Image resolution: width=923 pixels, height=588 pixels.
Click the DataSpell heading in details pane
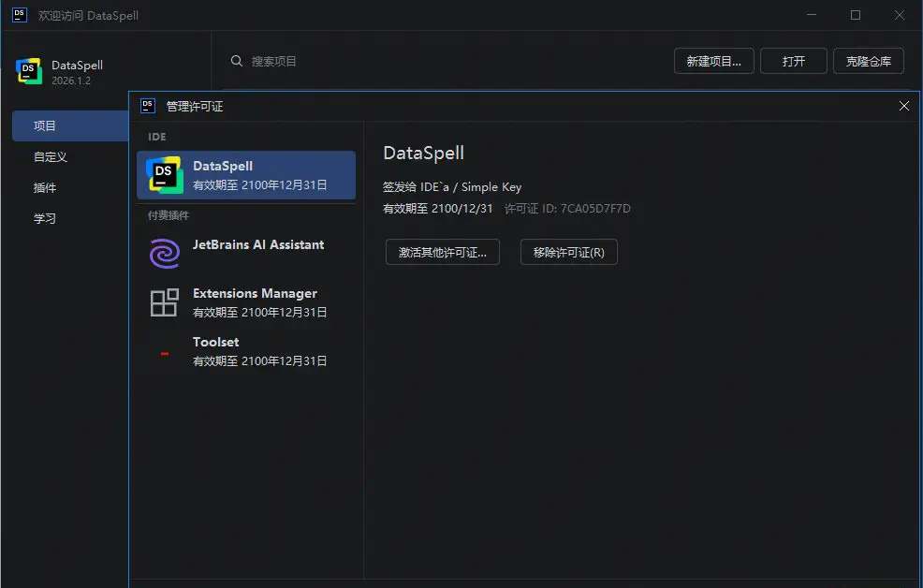[x=424, y=153]
